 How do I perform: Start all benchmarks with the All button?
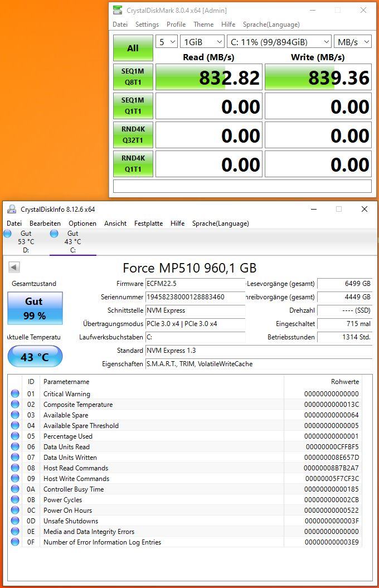click(133, 48)
